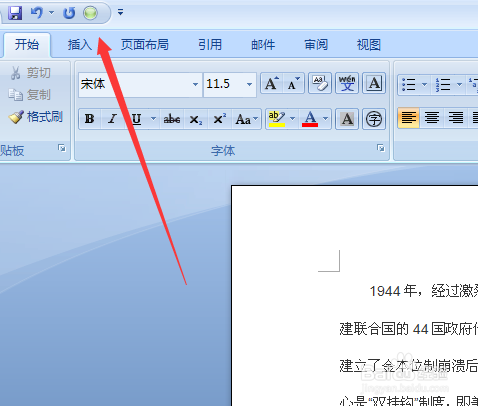Click the line starting 建联合国的 44
Viewport: 478px width, 406px height.
click(409, 329)
